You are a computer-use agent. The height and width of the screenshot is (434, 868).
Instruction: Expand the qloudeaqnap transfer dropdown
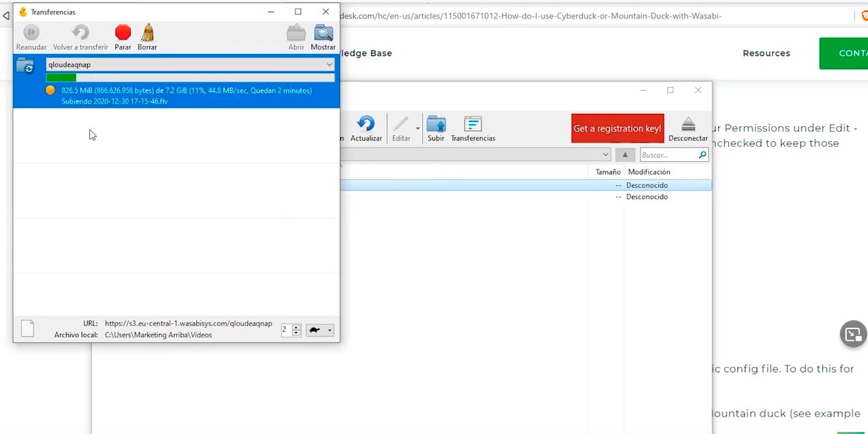point(329,64)
